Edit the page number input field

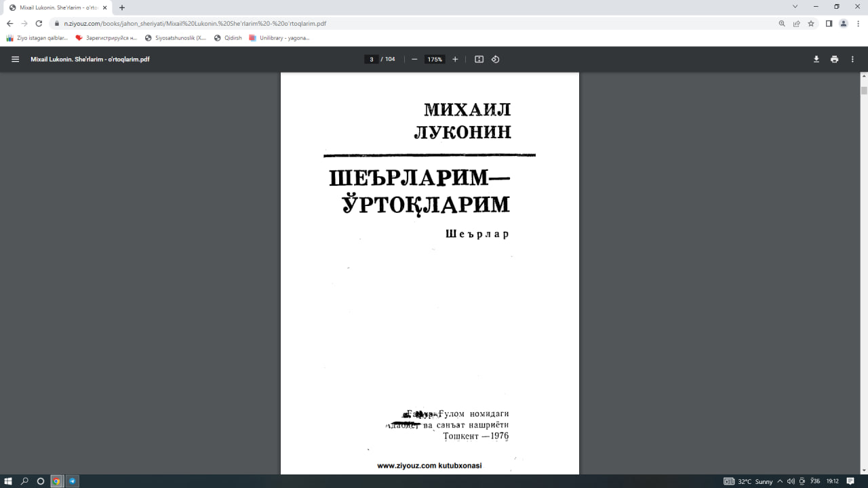[x=371, y=59]
